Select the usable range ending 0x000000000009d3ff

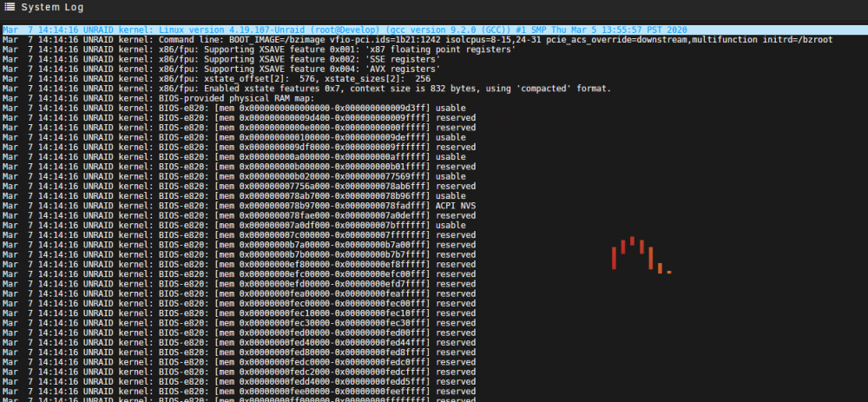[x=234, y=108]
